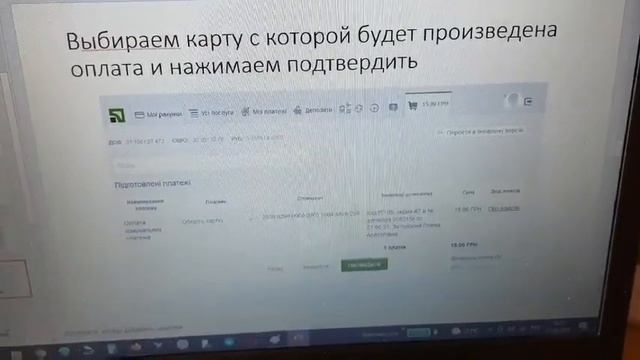Screen dimensions: 640x360
Task: Click the square icon left of the cart
Action: pos(393,107)
